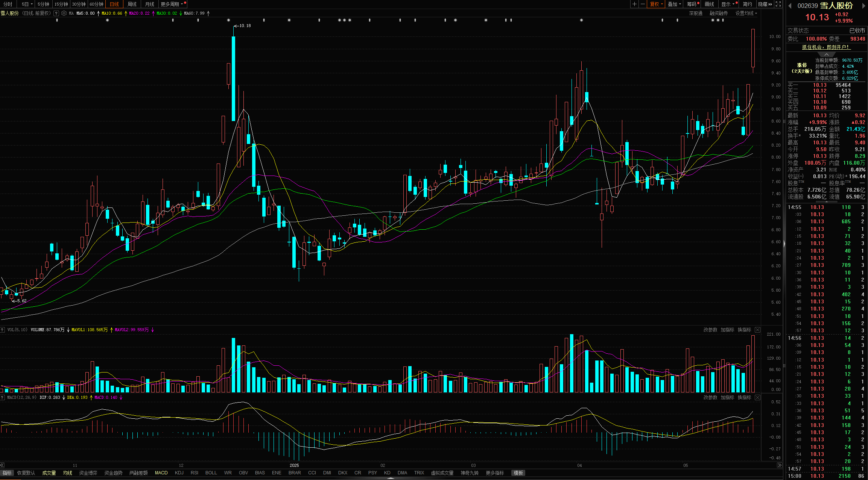The width and height of the screenshot is (868, 480).
Task: Click 002639 雪人股份 stock title
Action: pos(825,6)
